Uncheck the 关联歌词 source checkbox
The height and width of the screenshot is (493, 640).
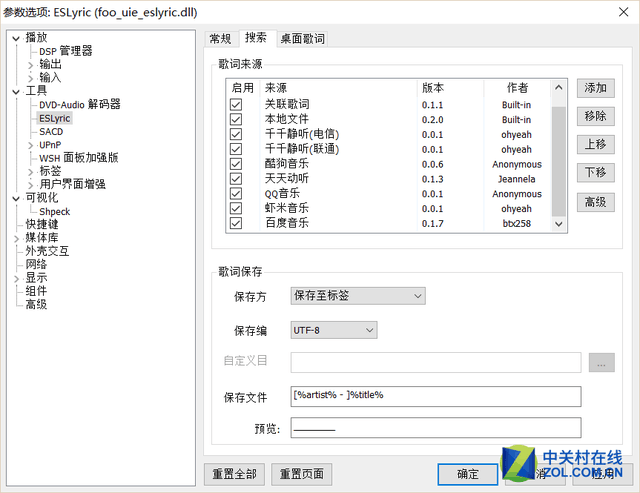(236, 104)
